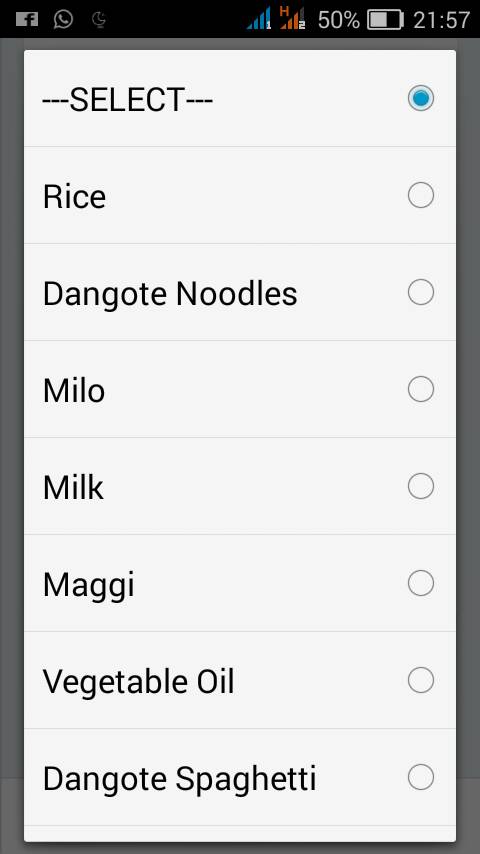Tap the blue SIM 1 signal icon
Screen dimensions: 480x854
(259, 19)
